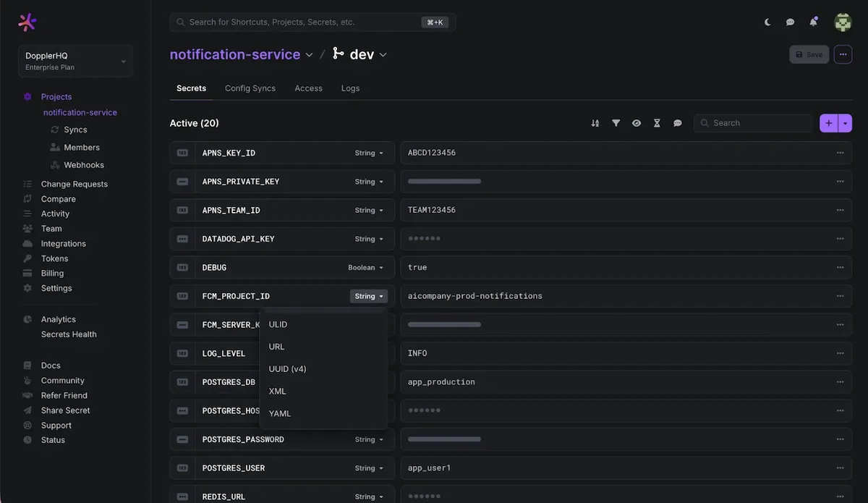Open Tokens in the sidebar
This screenshot has width=868, height=503.
coord(54,258)
